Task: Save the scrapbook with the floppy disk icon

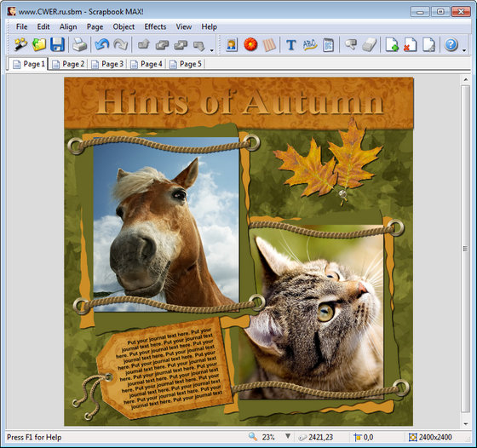Action: tap(57, 44)
